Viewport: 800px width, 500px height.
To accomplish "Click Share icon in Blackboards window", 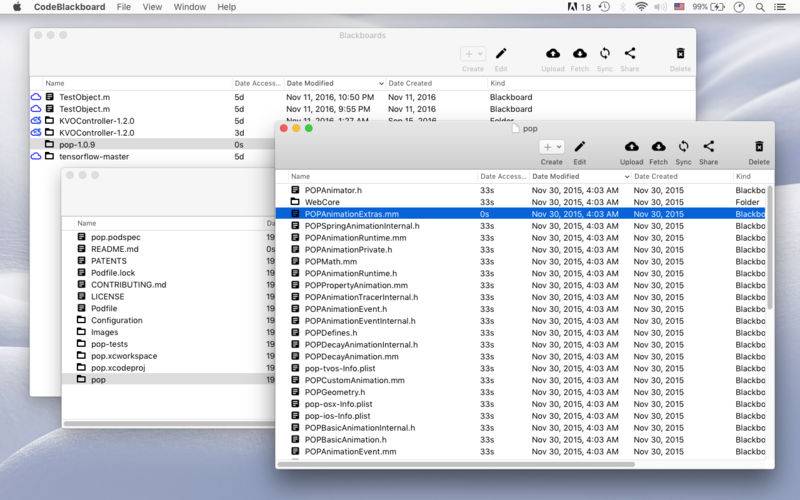I will [630, 54].
